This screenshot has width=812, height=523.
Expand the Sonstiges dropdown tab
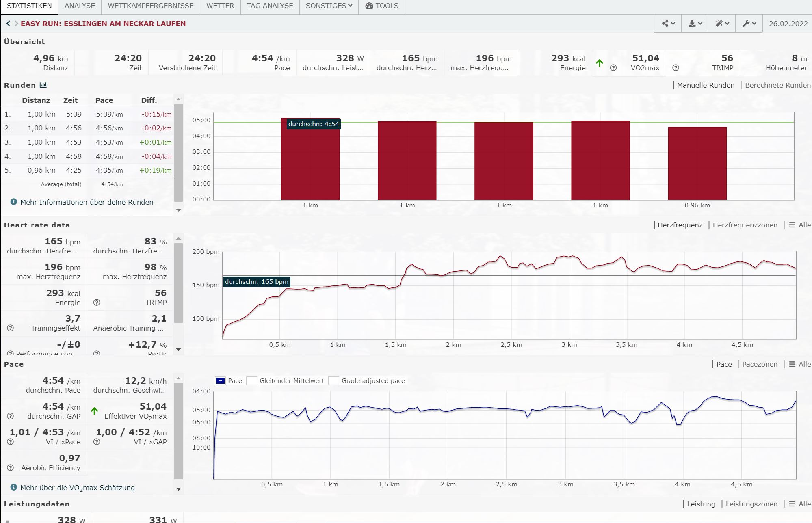point(329,6)
